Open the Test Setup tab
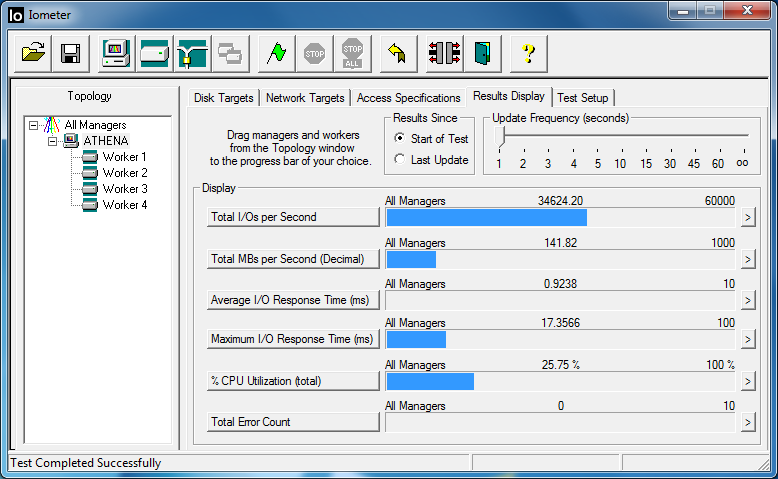The height and width of the screenshot is (479, 778). pos(583,98)
